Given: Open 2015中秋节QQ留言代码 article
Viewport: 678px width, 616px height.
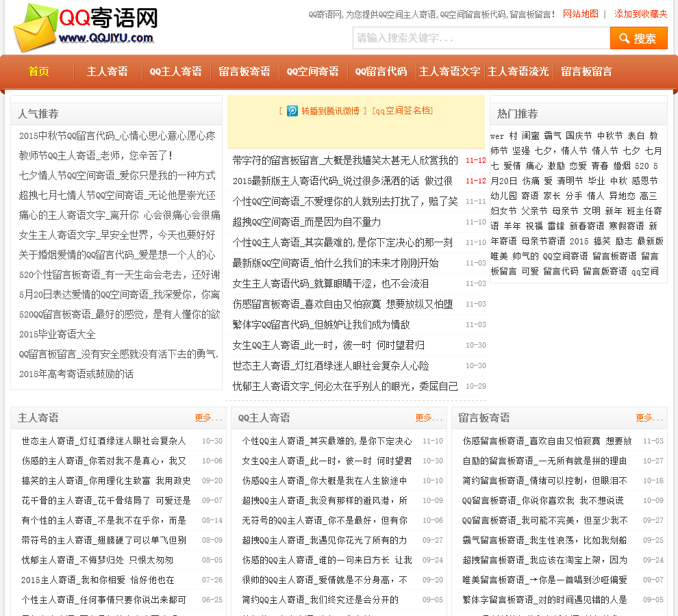Looking at the screenshot, I should (x=117, y=136).
